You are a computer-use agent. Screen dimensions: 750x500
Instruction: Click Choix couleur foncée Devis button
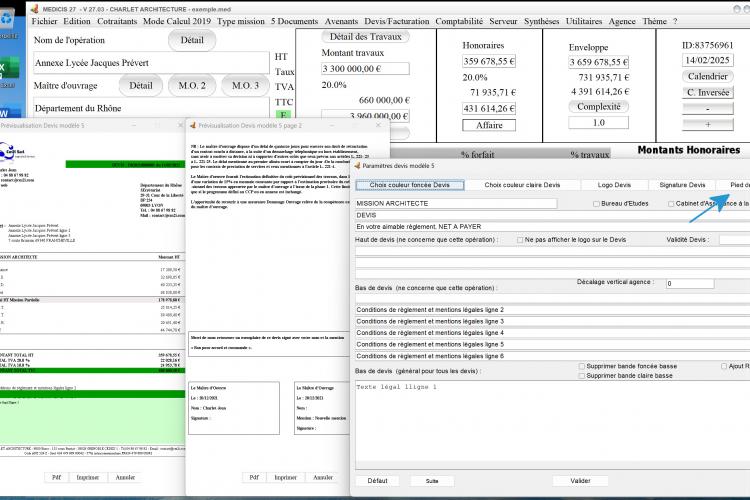click(409, 185)
